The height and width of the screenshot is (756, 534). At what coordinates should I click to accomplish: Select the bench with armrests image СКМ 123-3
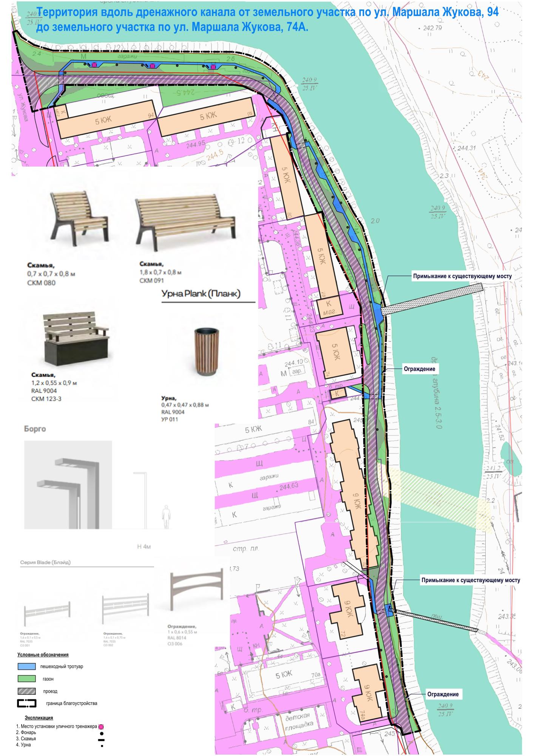click(77, 338)
